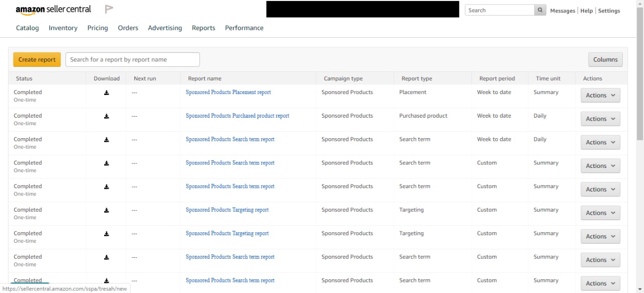Image resolution: width=644 pixels, height=293 pixels.
Task: Open the Help link
Action: point(587,11)
